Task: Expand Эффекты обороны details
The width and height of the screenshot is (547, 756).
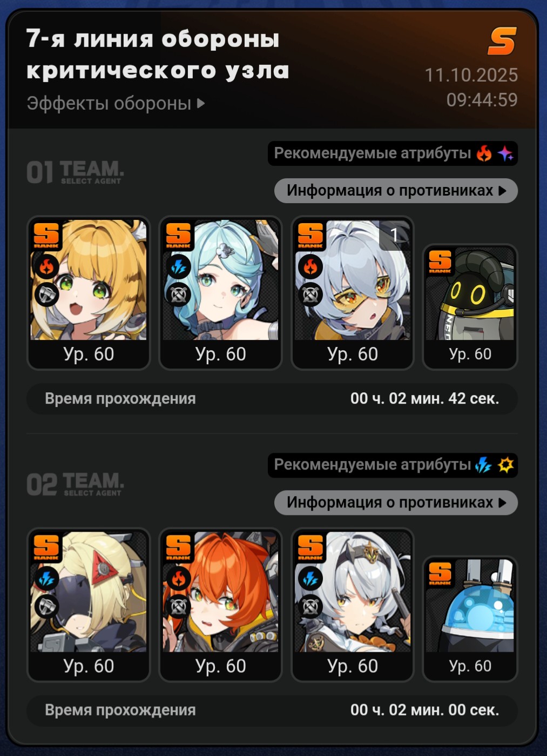Action: click(116, 103)
